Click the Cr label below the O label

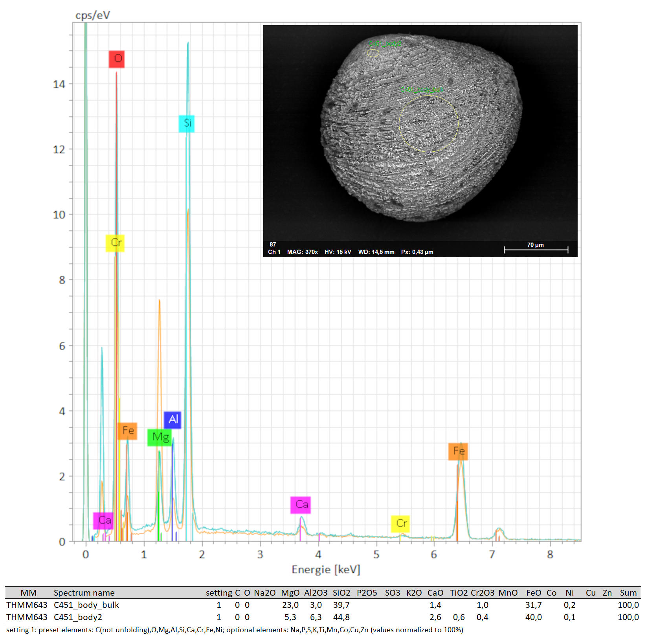115,243
